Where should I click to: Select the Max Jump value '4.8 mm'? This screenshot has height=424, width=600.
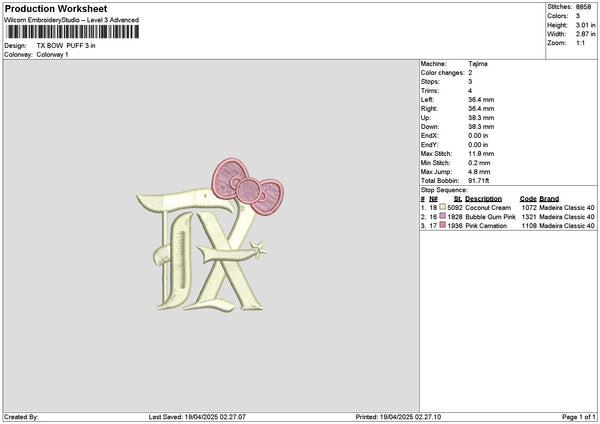click(479, 172)
